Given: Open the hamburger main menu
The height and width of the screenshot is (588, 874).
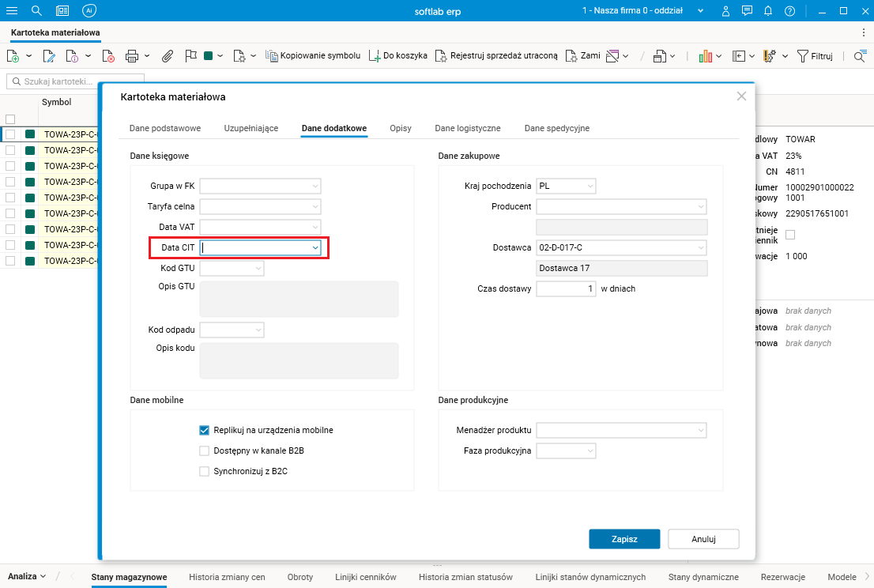Looking at the screenshot, I should (12, 11).
